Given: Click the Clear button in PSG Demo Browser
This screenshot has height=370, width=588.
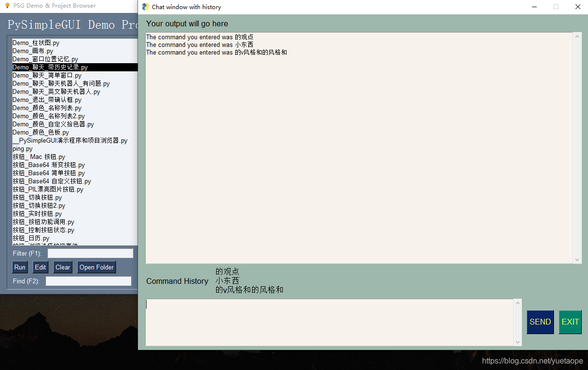Looking at the screenshot, I should coord(63,267).
